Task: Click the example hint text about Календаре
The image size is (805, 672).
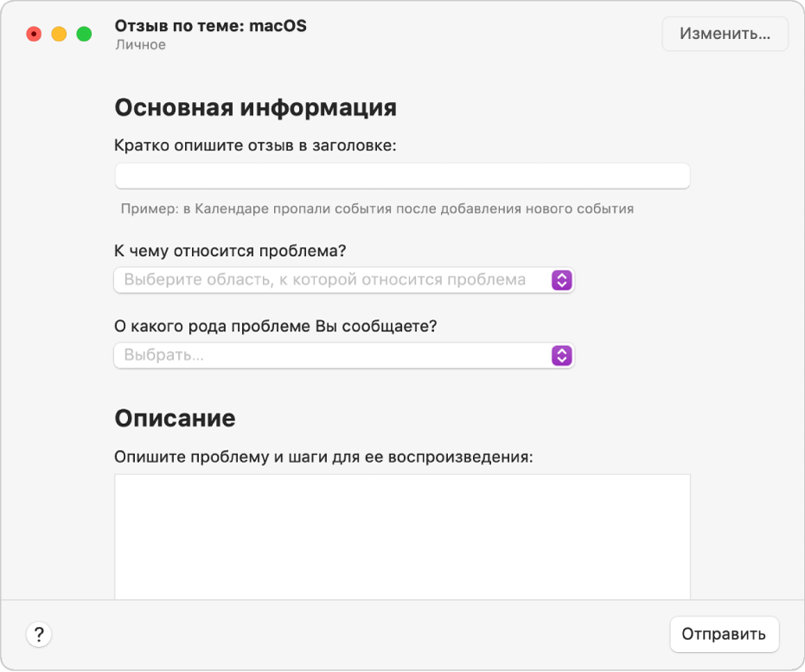Action: 377,209
